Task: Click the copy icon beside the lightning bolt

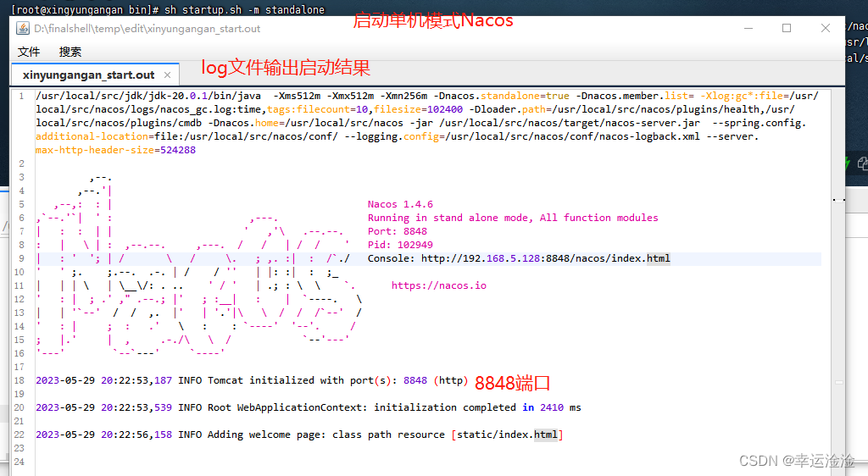Action: pos(862,163)
